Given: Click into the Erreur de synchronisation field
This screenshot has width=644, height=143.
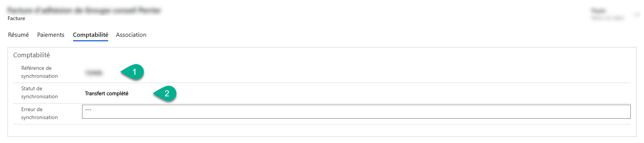Looking at the screenshot, I should tap(356, 112).
